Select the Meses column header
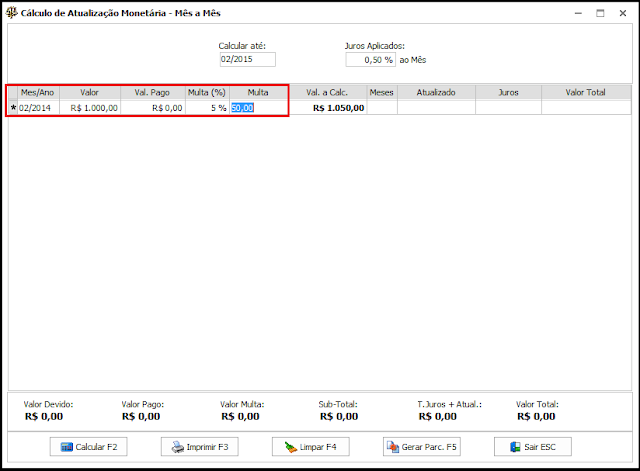The width and height of the screenshot is (640, 471). coord(382,93)
